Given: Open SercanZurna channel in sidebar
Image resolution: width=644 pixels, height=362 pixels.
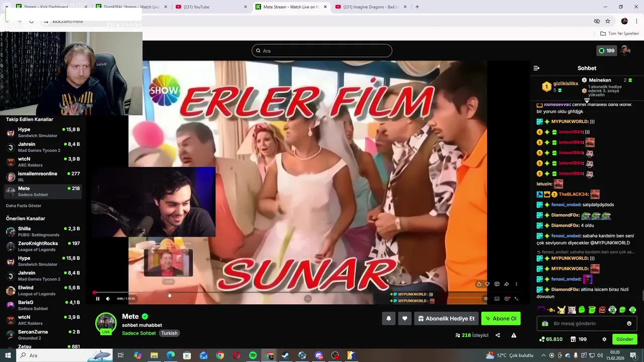Looking at the screenshot, I should pyautogui.click(x=43, y=335).
